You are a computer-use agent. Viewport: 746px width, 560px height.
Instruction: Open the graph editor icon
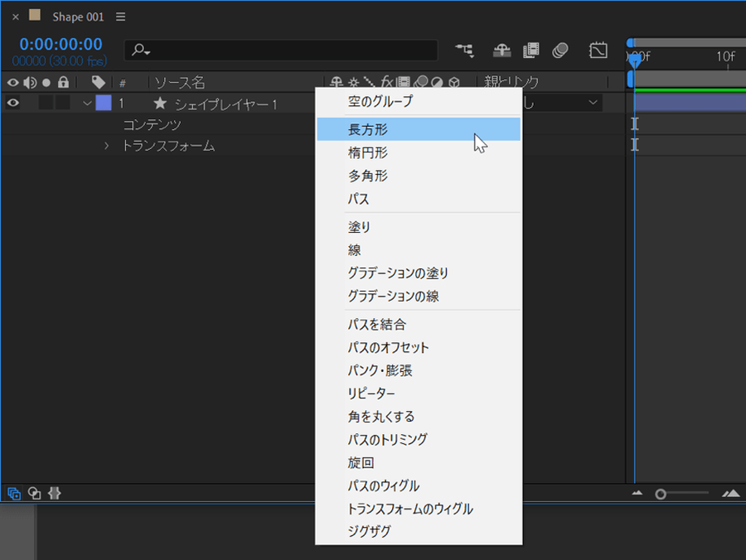point(598,51)
